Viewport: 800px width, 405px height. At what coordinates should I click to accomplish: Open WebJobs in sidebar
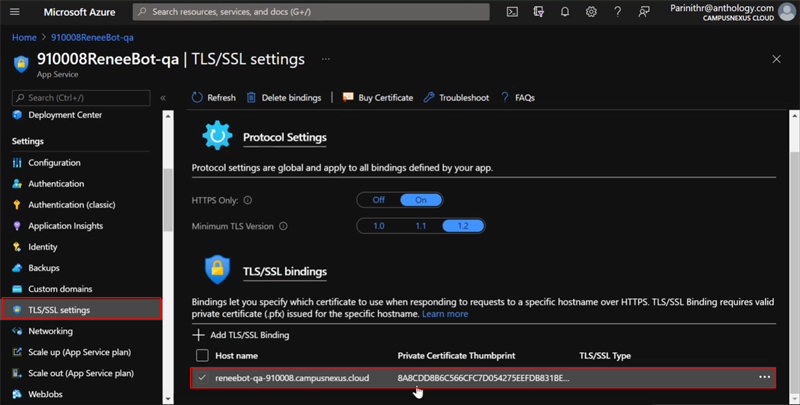(x=45, y=394)
